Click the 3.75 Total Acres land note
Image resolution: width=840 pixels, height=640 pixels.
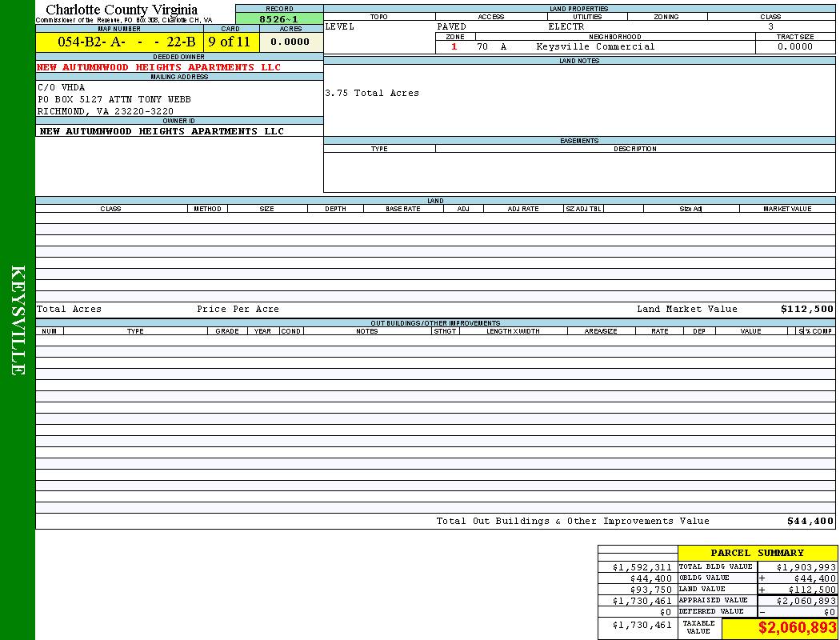372,93
